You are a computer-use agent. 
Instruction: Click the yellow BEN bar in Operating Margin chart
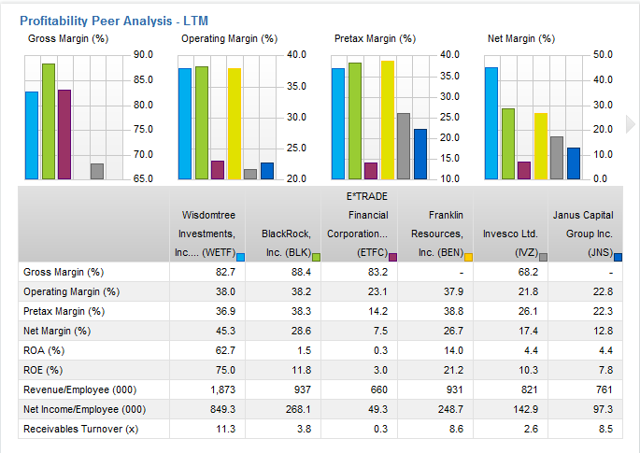234,124
